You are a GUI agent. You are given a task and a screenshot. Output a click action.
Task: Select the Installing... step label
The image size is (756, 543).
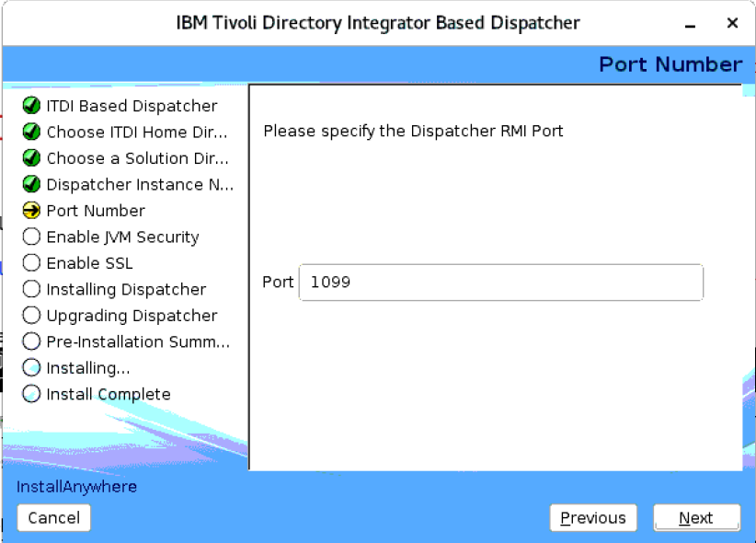click(88, 368)
